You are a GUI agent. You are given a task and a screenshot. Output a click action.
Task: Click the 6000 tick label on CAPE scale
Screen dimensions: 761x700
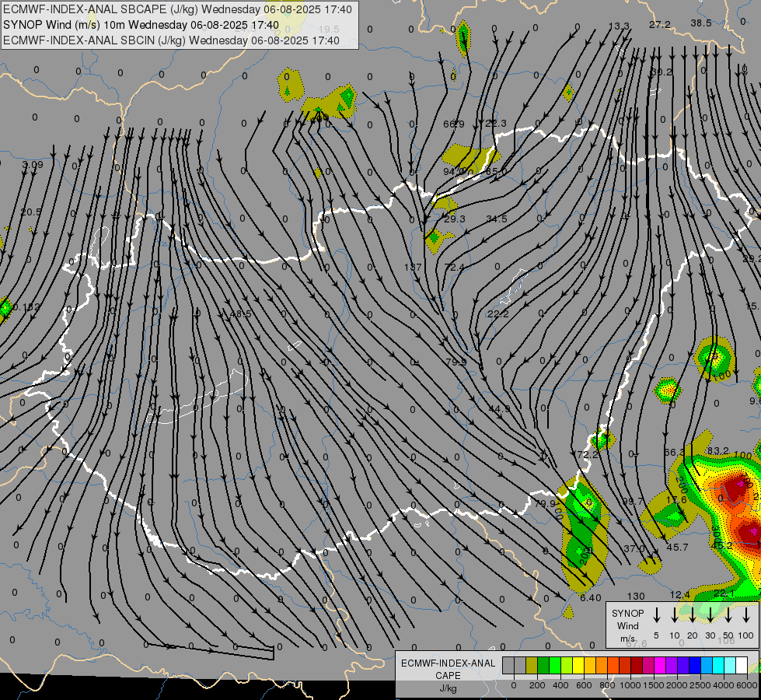[747, 685]
